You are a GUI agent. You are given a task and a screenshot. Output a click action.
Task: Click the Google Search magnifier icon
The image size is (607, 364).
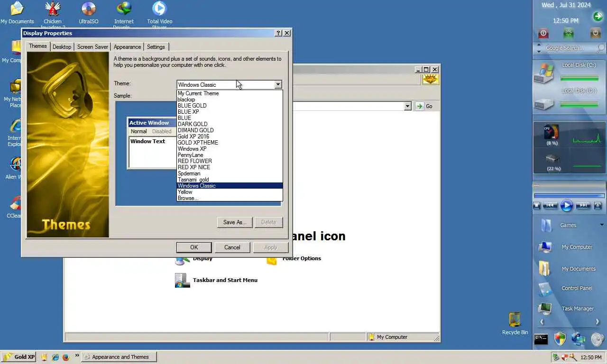click(601, 48)
